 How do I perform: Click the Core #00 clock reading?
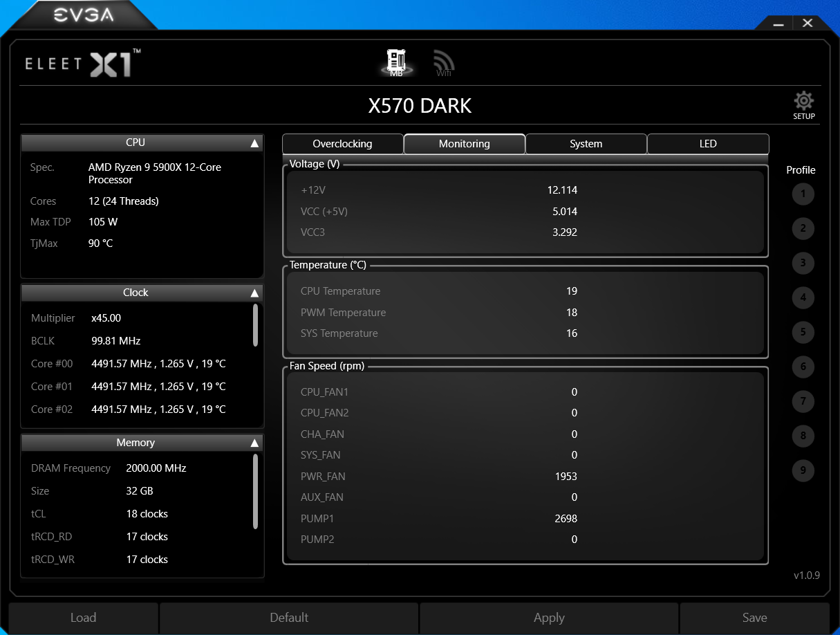[158, 364]
